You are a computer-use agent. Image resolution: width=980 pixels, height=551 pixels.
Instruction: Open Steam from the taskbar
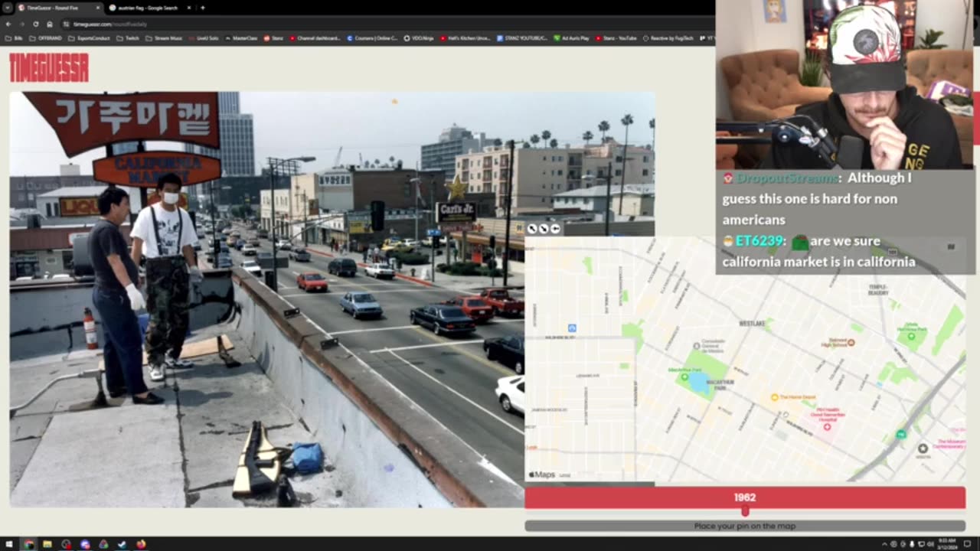pos(122,544)
